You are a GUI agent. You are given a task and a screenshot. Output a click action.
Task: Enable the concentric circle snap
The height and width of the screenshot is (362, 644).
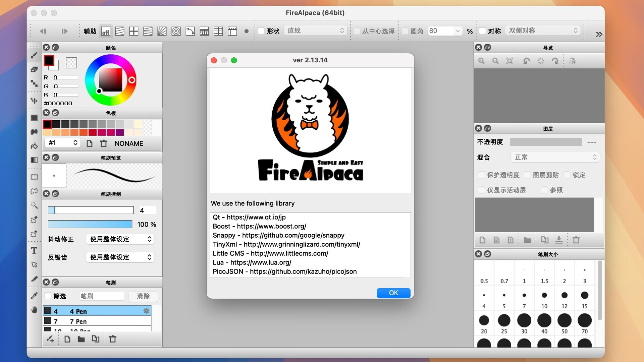coord(176,31)
